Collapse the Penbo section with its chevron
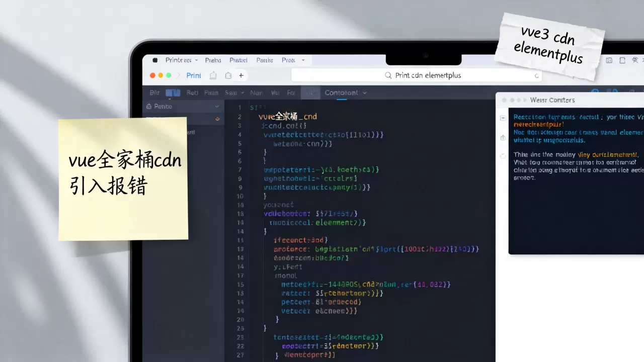 [x=217, y=107]
